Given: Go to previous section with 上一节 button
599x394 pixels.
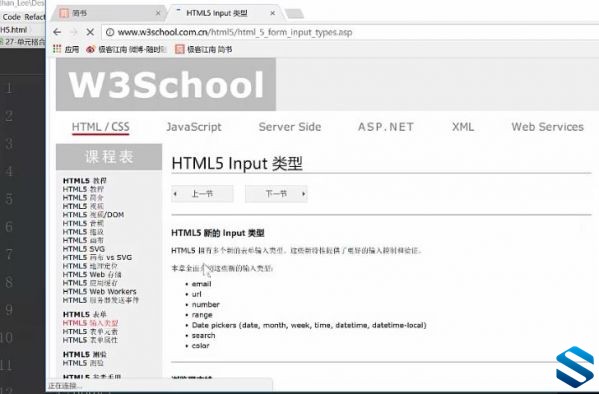Looking at the screenshot, I should coord(202,194).
